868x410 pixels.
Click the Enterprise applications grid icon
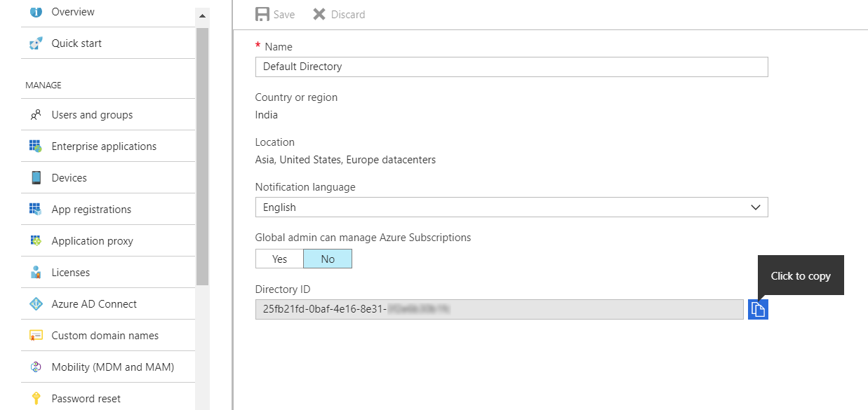pyautogui.click(x=36, y=146)
